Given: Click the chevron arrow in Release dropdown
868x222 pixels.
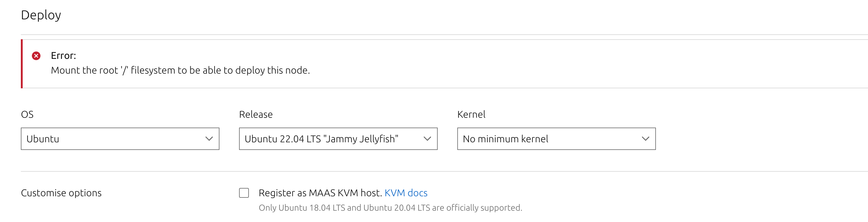Looking at the screenshot, I should pyautogui.click(x=427, y=139).
